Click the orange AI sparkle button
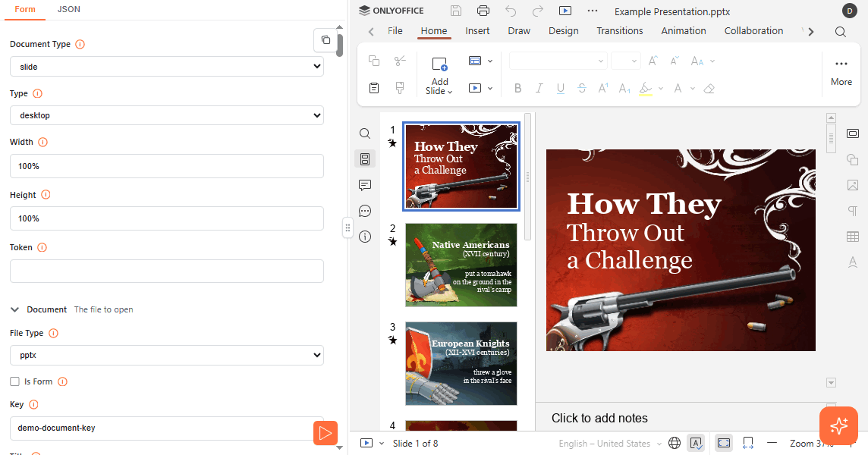 838,425
